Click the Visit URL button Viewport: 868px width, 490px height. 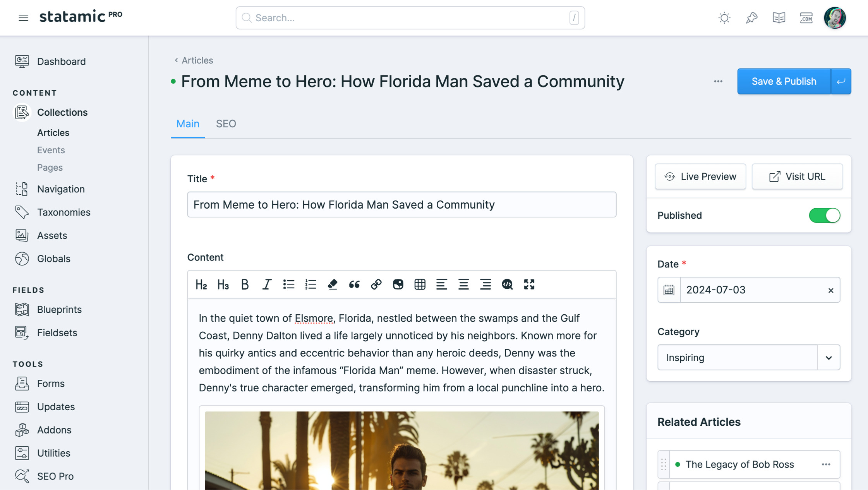pos(797,176)
